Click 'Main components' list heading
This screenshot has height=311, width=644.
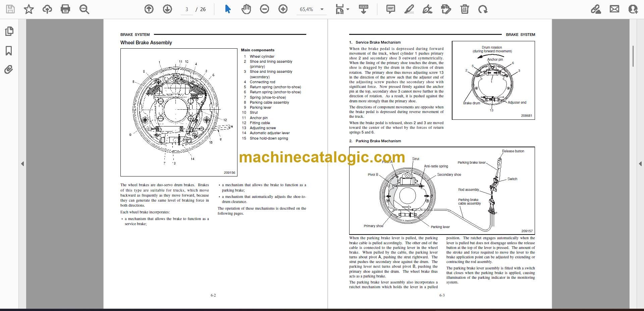[258, 50]
